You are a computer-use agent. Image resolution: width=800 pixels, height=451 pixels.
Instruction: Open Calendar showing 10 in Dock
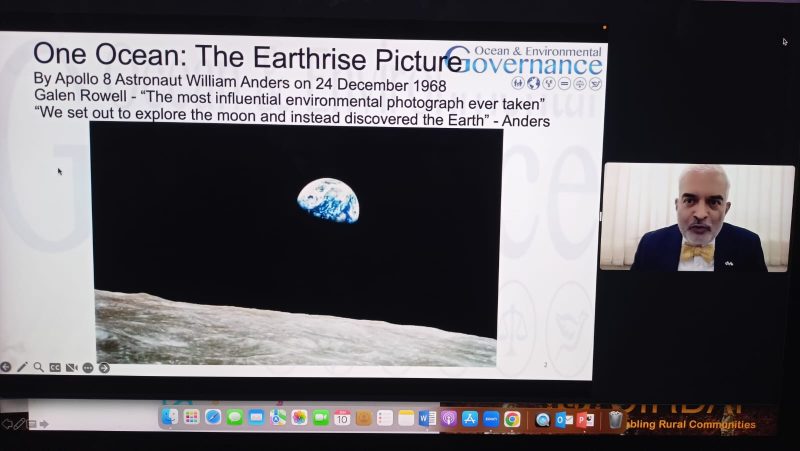pos(342,418)
